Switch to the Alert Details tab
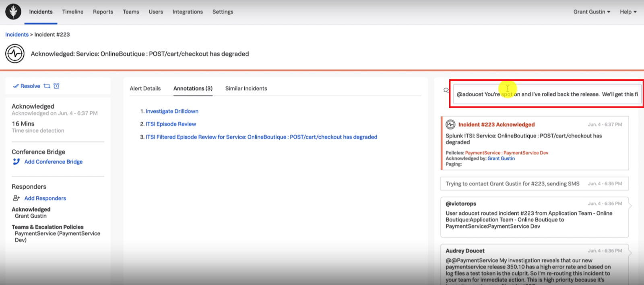Screen dimensions: 644x285 [145, 88]
